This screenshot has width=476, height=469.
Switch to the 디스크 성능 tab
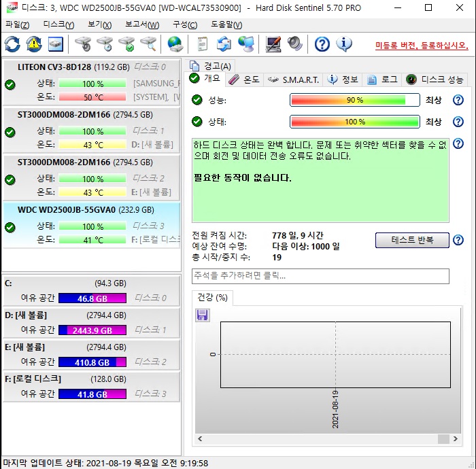click(435, 80)
